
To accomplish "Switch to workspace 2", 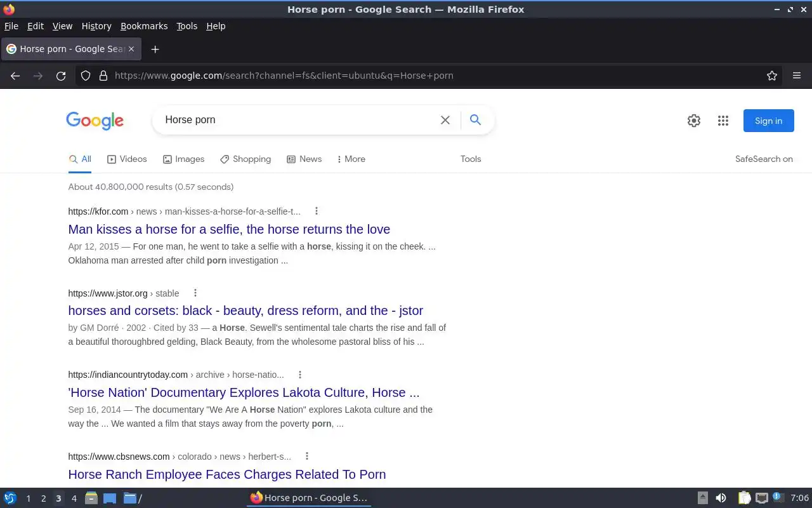I will pos(43,498).
